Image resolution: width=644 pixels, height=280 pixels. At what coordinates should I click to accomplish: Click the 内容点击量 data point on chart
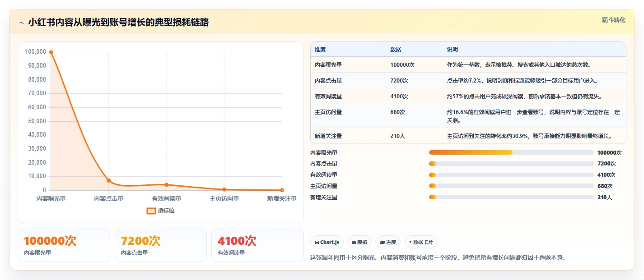[x=109, y=180]
